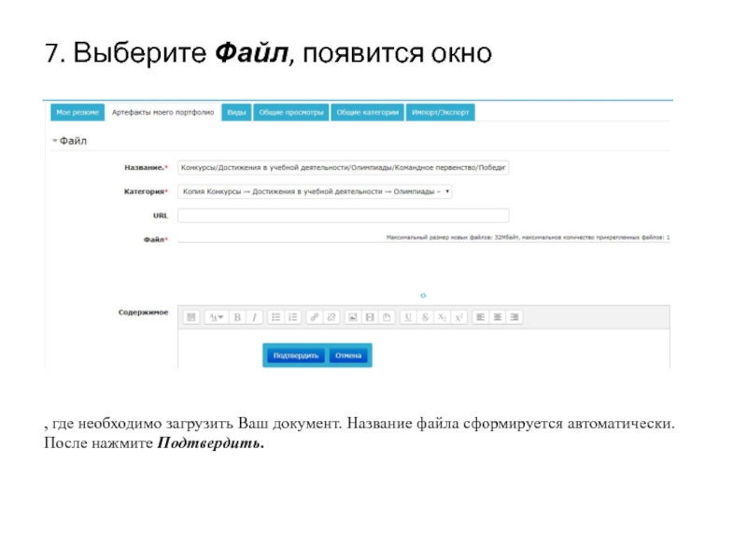
Task: Insert a bulleted list
Action: (x=275, y=317)
